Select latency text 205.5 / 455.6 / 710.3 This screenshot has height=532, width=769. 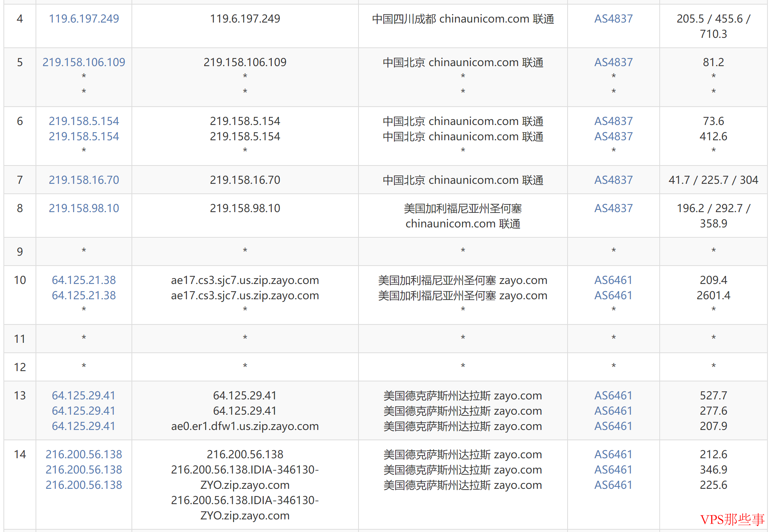[x=713, y=26]
